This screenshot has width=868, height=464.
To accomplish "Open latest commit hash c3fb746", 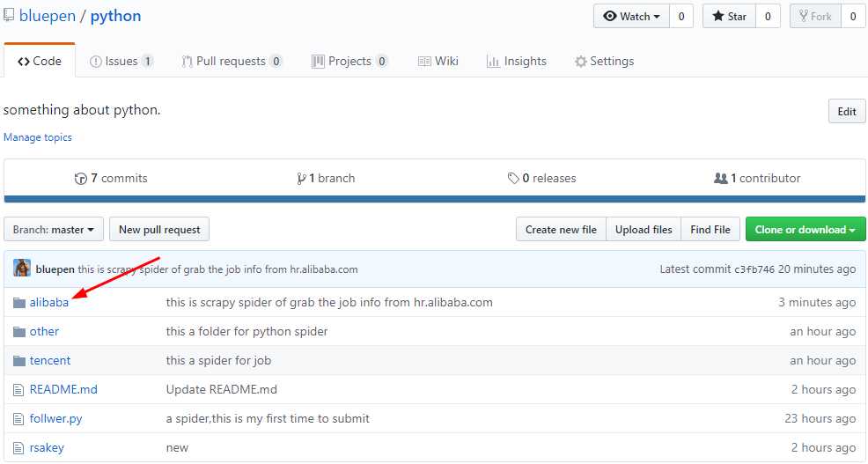I will pyautogui.click(x=754, y=269).
